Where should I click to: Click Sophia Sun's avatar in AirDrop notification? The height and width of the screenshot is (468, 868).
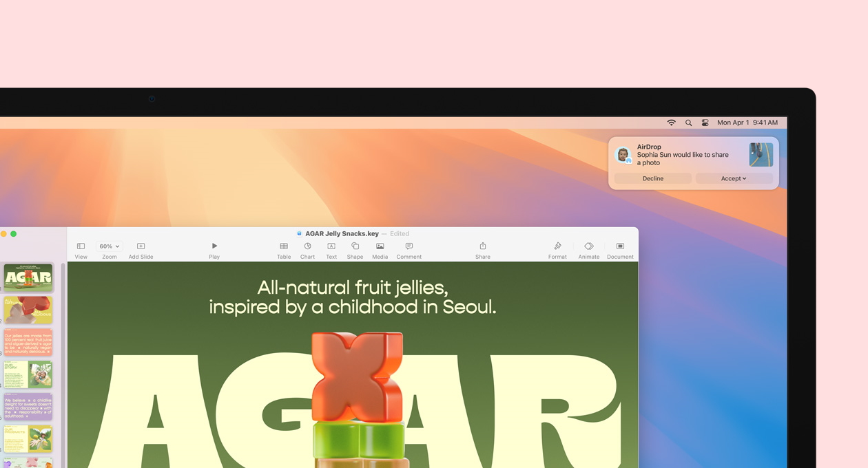click(623, 155)
